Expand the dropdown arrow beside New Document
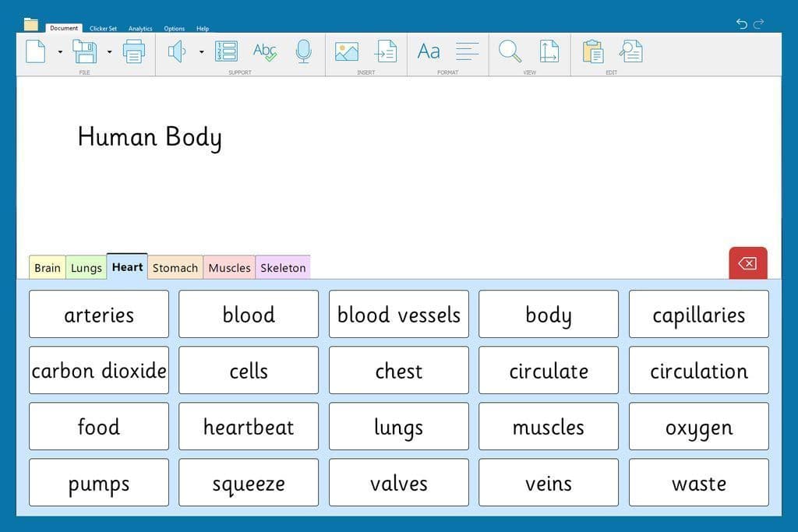Image resolution: width=798 pixels, height=532 pixels. click(x=60, y=52)
